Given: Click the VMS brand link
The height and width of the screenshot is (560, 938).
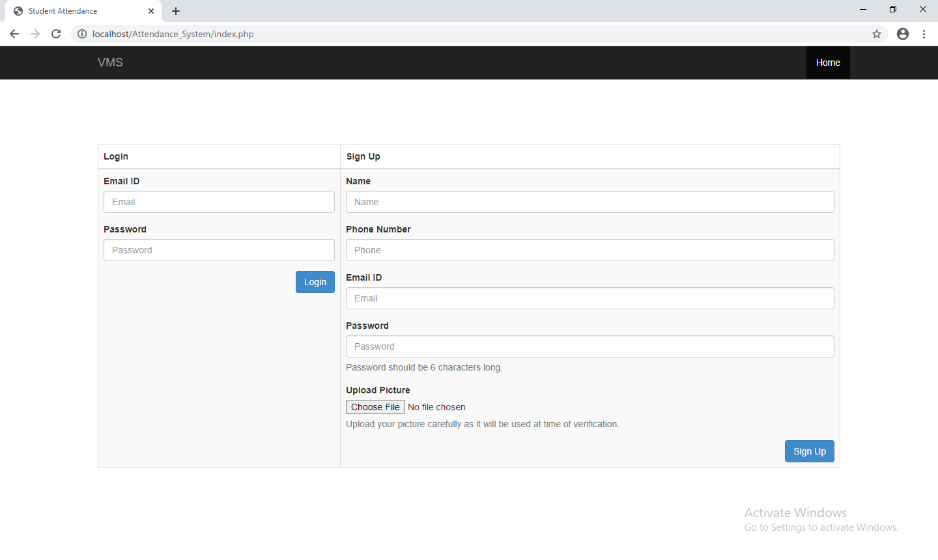Looking at the screenshot, I should [x=110, y=63].
